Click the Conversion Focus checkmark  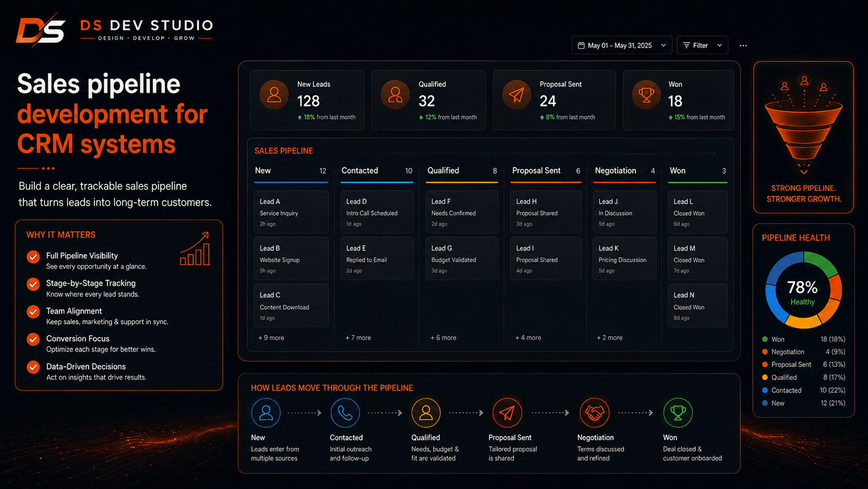(x=33, y=339)
